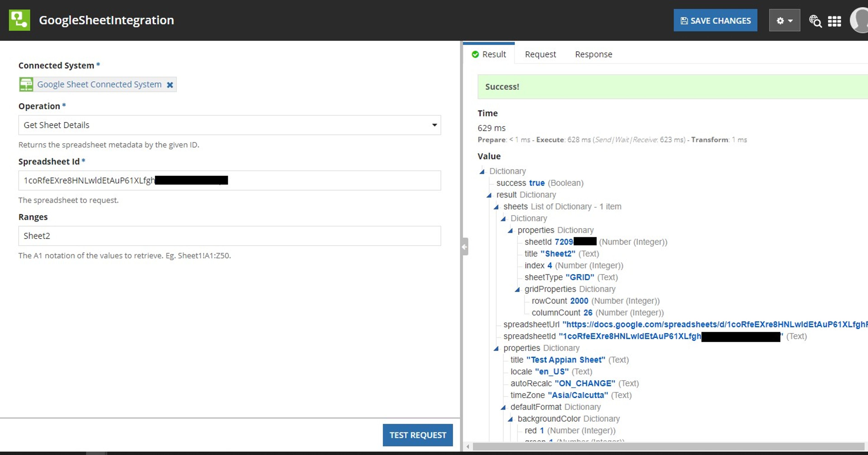The width and height of the screenshot is (868, 455).
Task: Select the success true row
Action: point(540,183)
